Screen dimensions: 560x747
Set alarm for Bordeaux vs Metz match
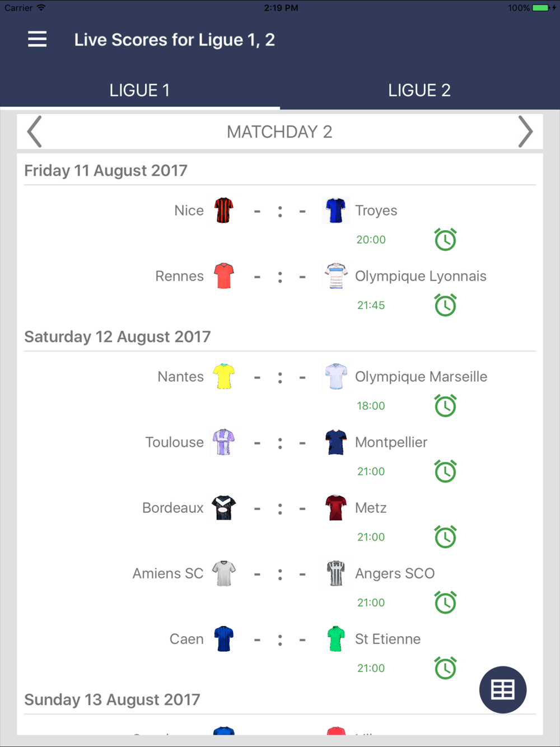pyautogui.click(x=445, y=537)
